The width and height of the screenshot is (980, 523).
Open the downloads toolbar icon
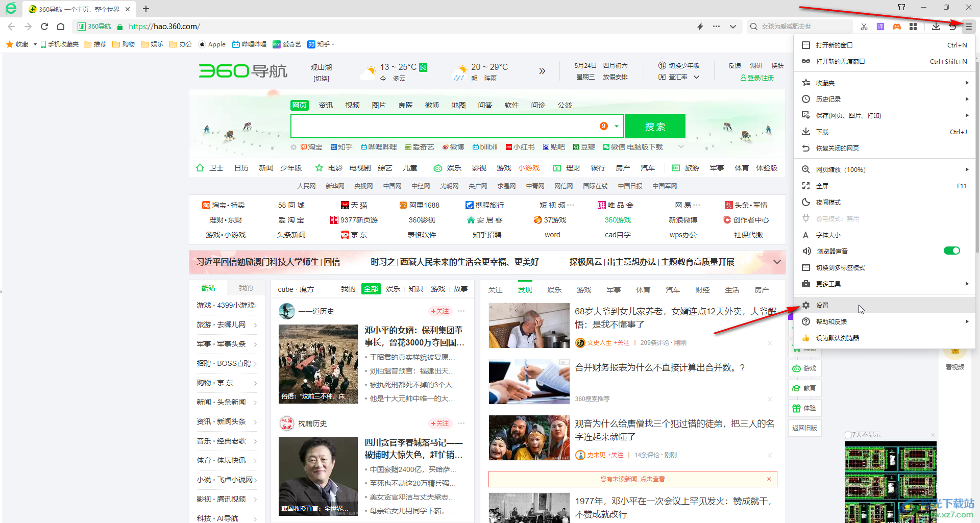[x=936, y=27]
